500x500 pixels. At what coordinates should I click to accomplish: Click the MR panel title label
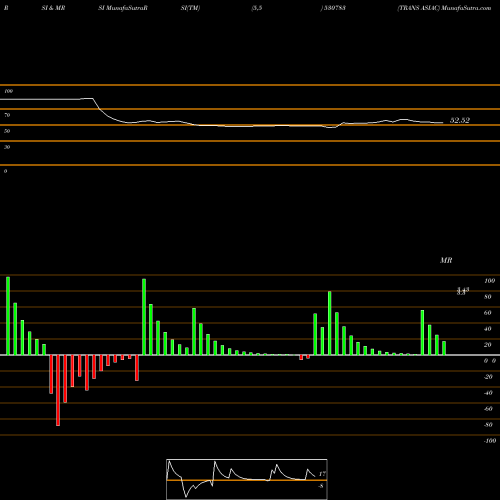[x=446, y=260]
